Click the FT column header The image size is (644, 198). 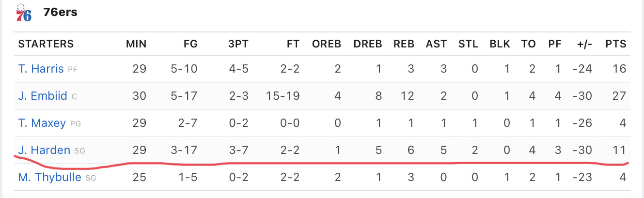293,44
